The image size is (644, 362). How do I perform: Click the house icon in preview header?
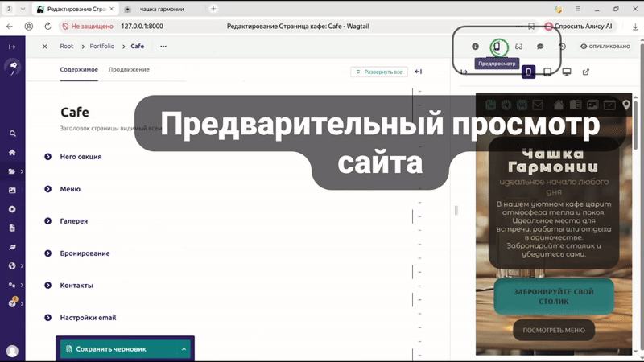(558, 105)
